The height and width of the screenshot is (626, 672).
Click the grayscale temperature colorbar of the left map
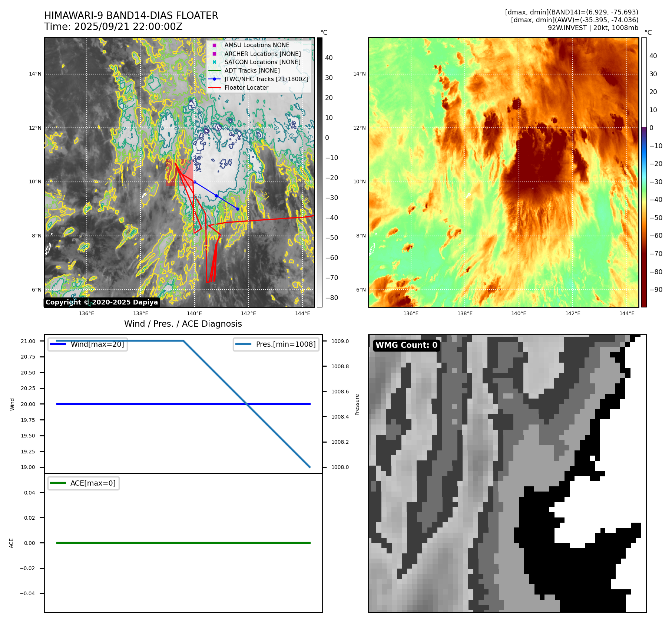320,172
